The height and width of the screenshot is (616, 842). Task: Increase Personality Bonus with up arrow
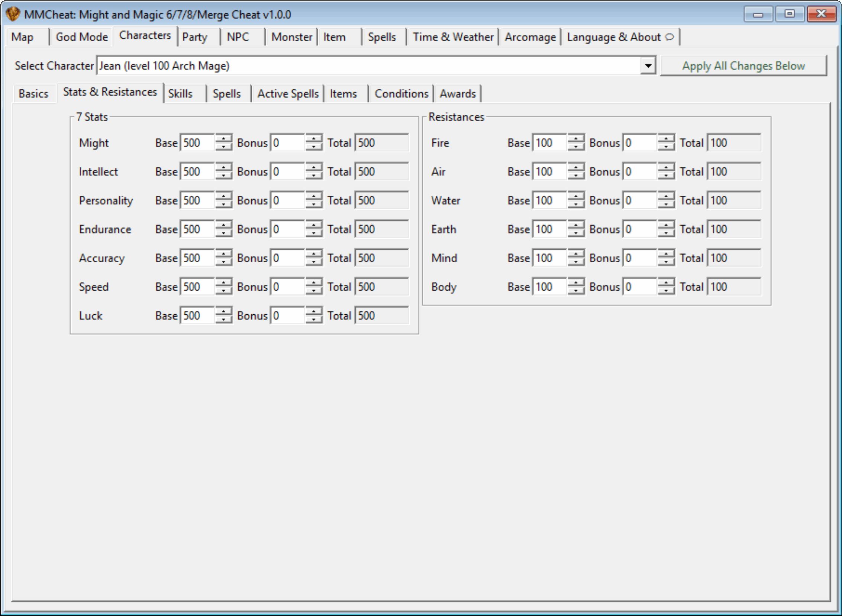click(314, 196)
